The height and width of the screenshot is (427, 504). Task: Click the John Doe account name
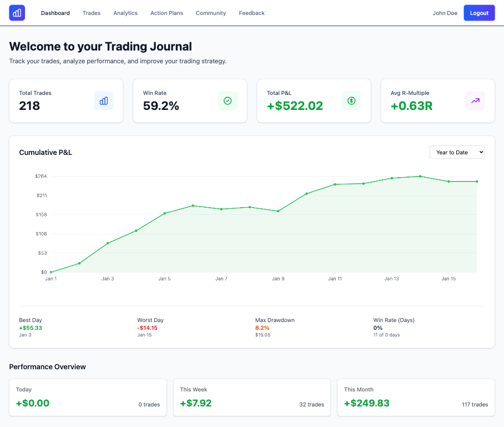445,13
